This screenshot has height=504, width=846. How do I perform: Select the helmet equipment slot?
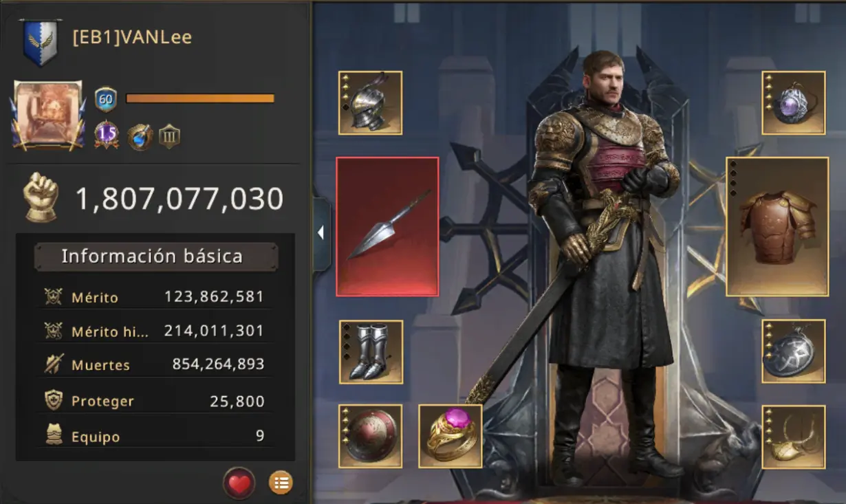coord(370,102)
